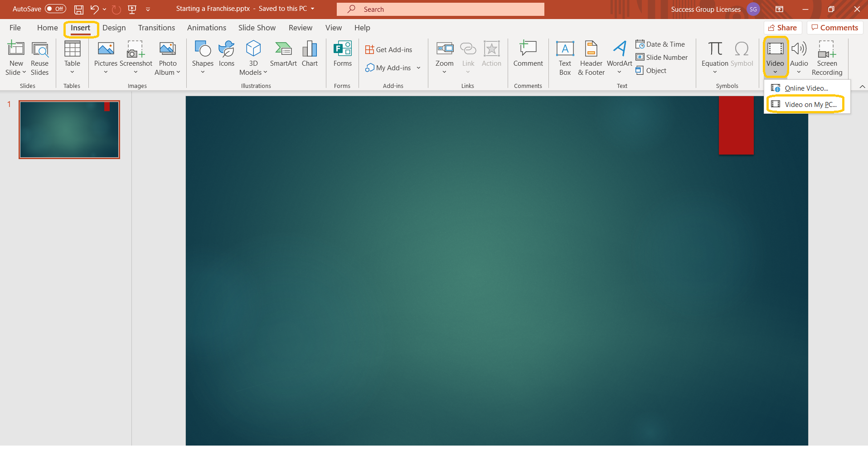Expand the Shapes dropdown
This screenshot has width=868, height=451.
203,72
